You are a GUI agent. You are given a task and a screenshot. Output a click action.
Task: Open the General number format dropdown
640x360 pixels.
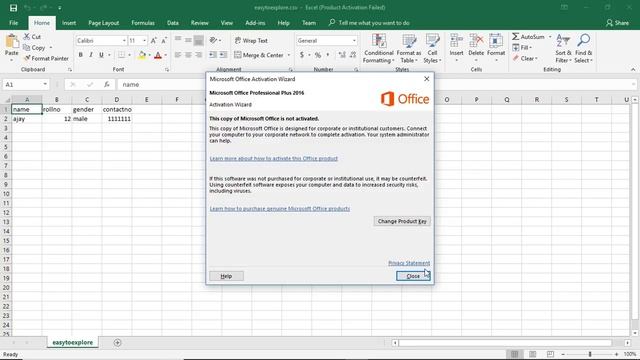pos(354,41)
